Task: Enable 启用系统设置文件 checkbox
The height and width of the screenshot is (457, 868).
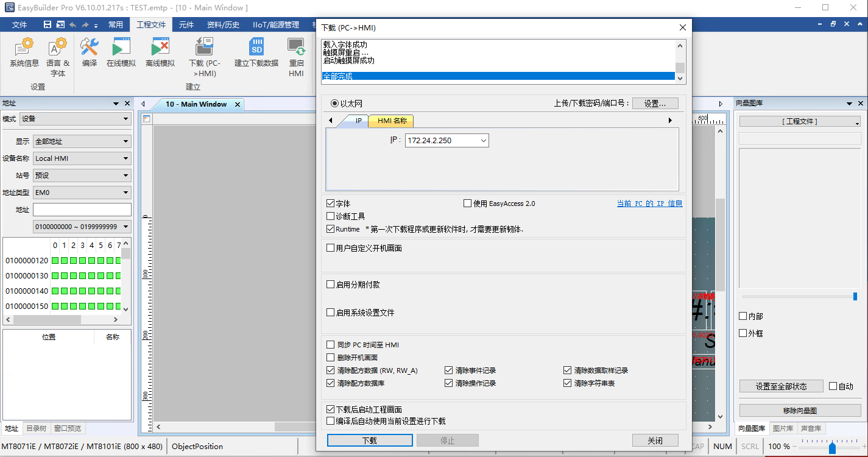Action: tap(331, 313)
